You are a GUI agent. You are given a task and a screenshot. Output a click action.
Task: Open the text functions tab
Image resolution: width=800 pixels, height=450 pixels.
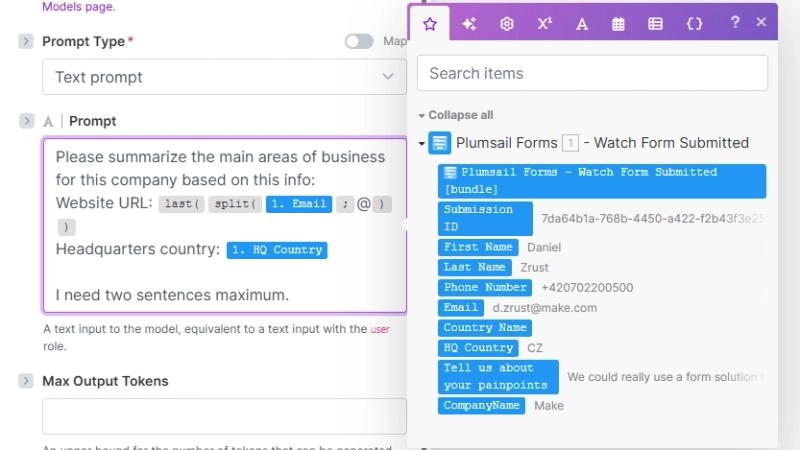pyautogui.click(x=582, y=23)
